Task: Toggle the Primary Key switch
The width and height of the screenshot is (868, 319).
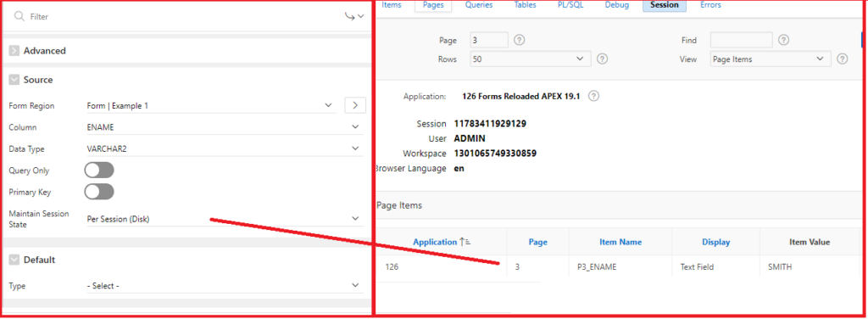Action: [99, 192]
